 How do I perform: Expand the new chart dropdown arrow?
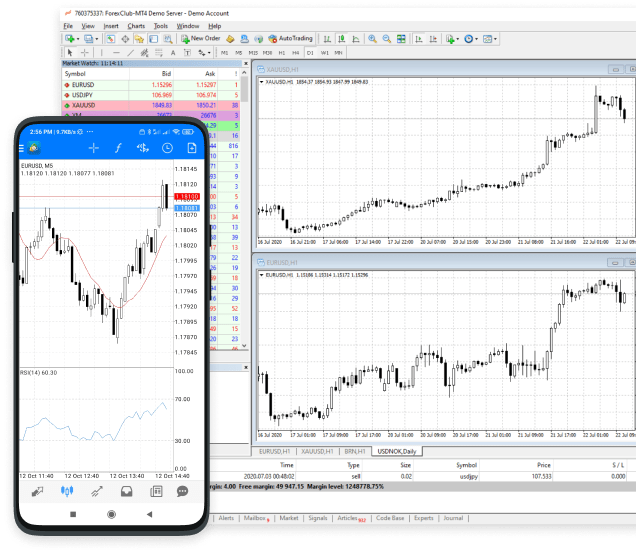tap(78, 38)
